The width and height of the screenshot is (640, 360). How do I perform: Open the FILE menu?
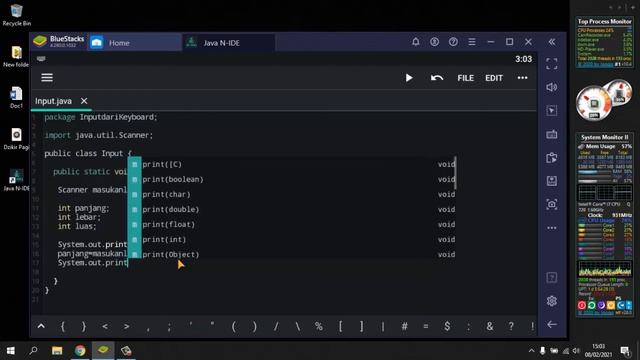(x=465, y=78)
